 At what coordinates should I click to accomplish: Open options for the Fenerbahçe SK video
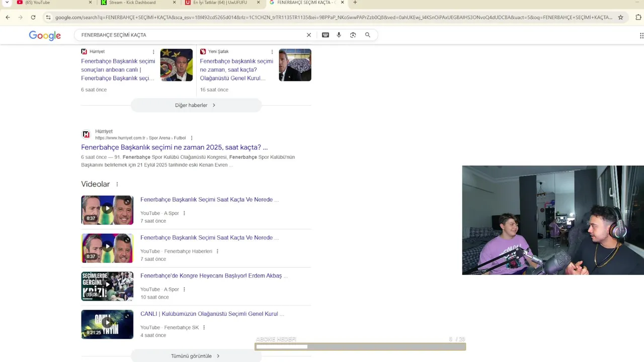tap(204, 328)
